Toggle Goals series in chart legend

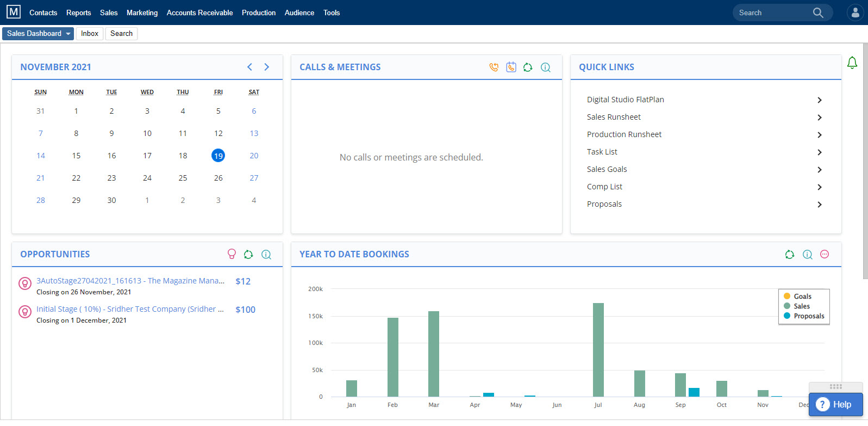click(802, 297)
